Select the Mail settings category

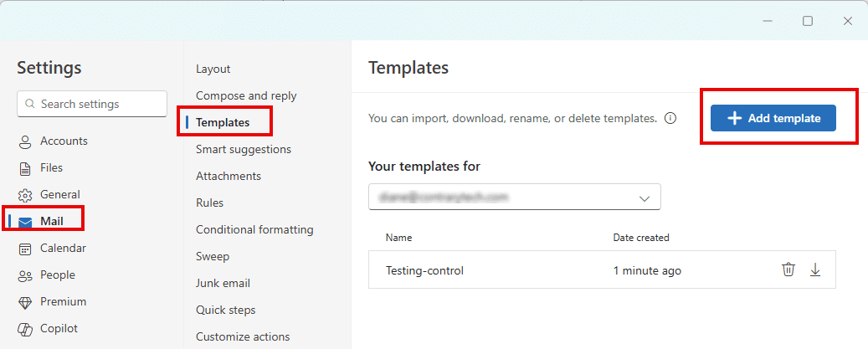coord(51,222)
